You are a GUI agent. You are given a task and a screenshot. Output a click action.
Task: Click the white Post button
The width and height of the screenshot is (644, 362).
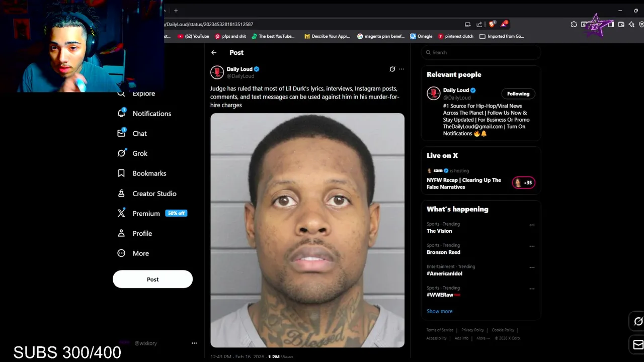click(x=152, y=279)
